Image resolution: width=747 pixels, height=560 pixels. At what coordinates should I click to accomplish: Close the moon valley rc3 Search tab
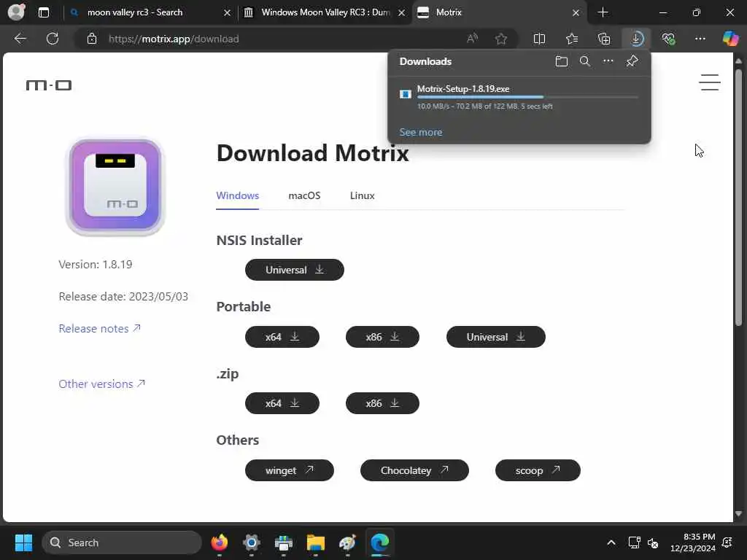click(x=228, y=12)
